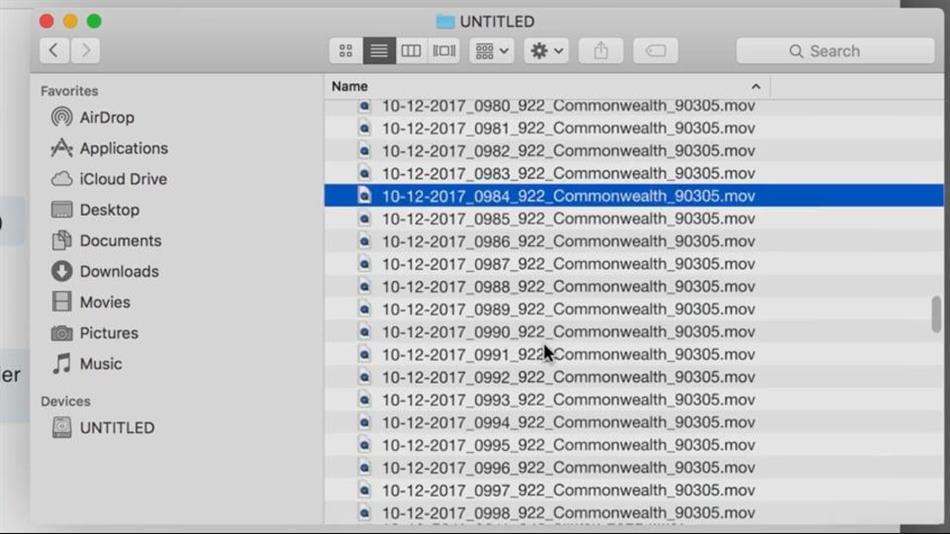Go forward with the right arrow

pos(86,51)
